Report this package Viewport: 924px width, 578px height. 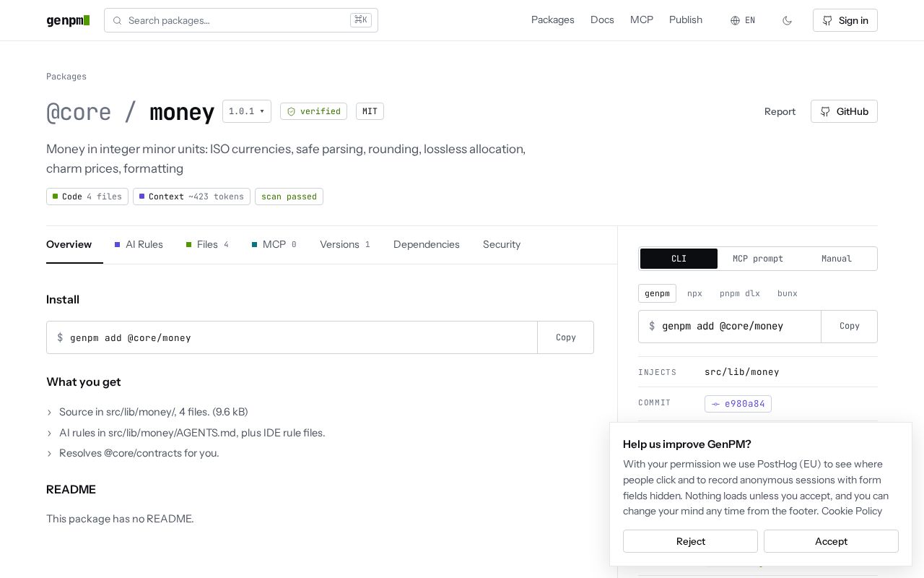click(x=780, y=111)
